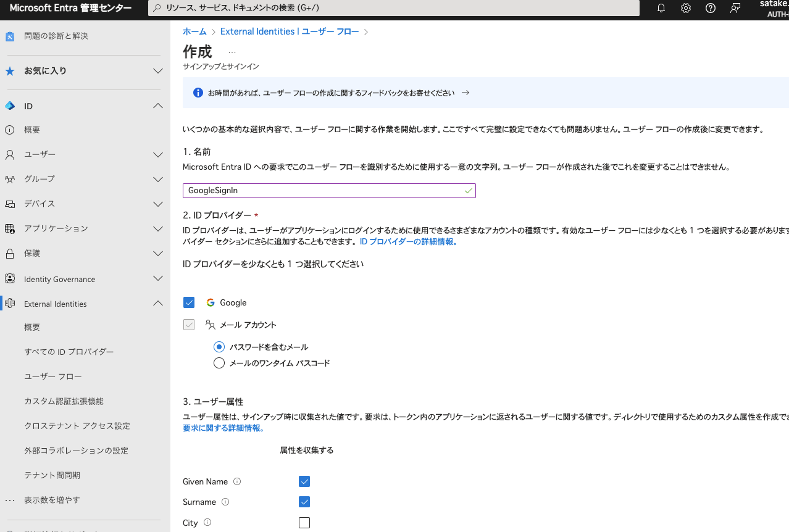Select パスワードを含むメール radio option
Viewport: 789px width, 532px height.
point(219,347)
